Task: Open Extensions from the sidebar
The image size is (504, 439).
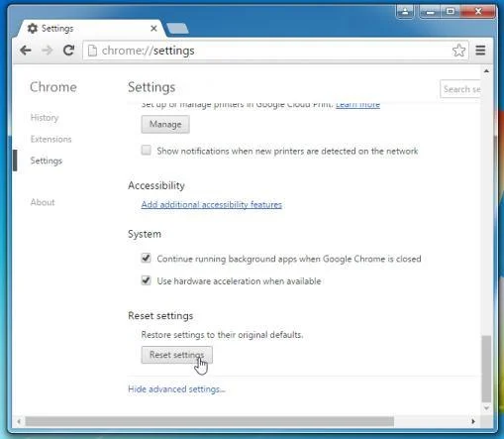Action: click(50, 139)
